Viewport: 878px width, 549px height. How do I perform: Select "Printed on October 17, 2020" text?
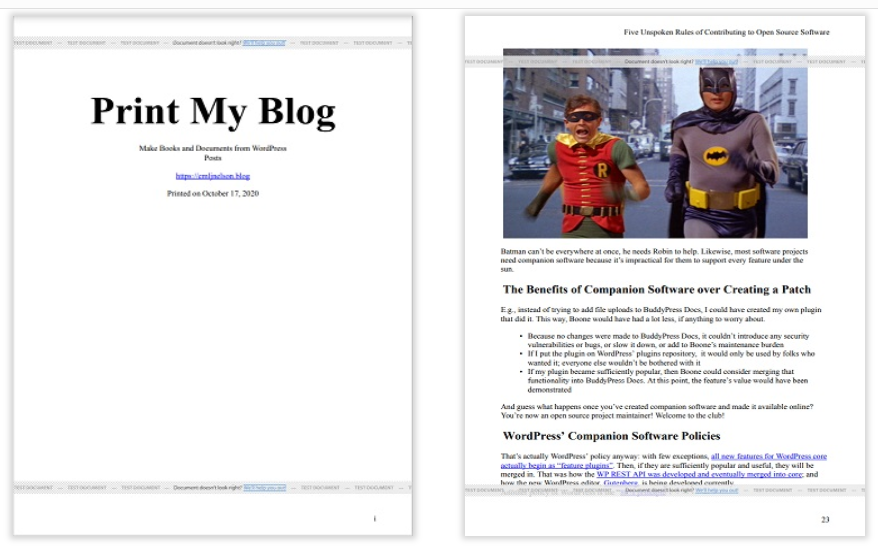point(213,193)
